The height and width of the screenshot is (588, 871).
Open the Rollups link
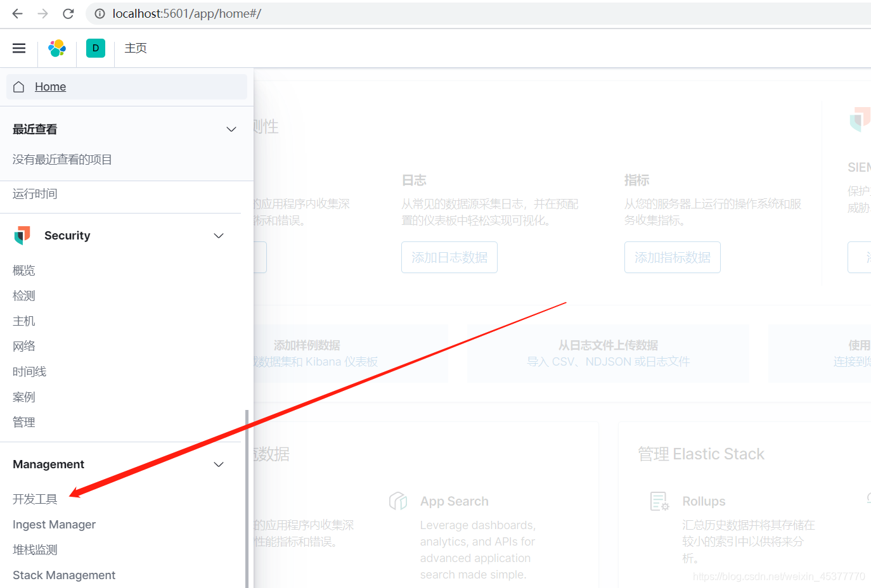[x=704, y=501]
